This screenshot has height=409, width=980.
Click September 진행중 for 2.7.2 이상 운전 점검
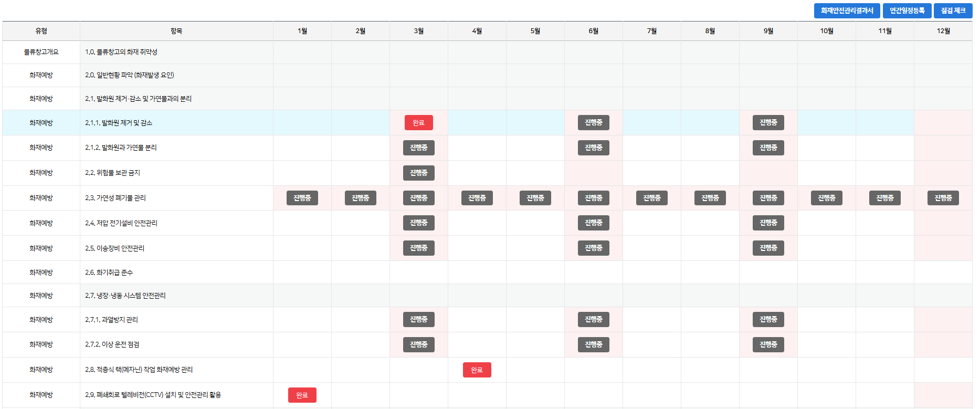pos(768,344)
